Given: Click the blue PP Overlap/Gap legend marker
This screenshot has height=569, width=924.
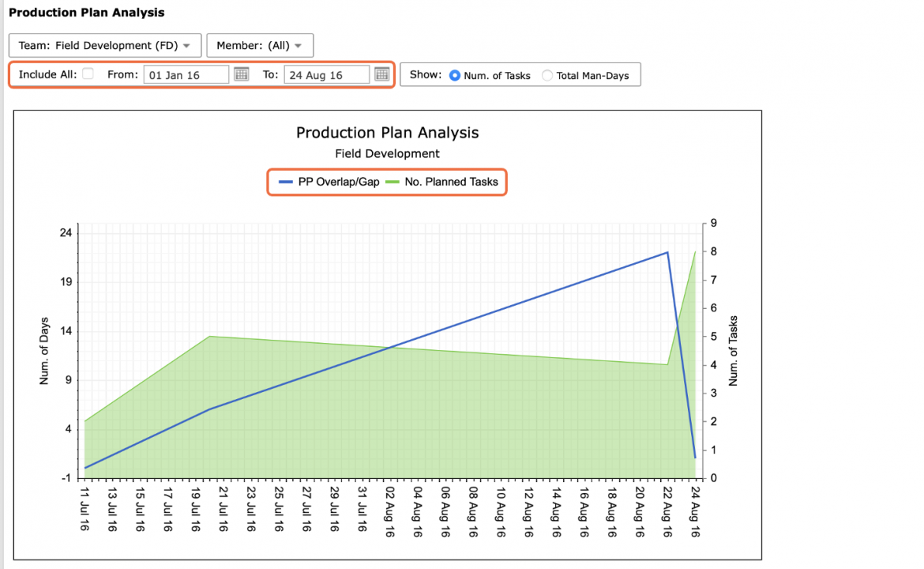Looking at the screenshot, I should click(x=286, y=183).
